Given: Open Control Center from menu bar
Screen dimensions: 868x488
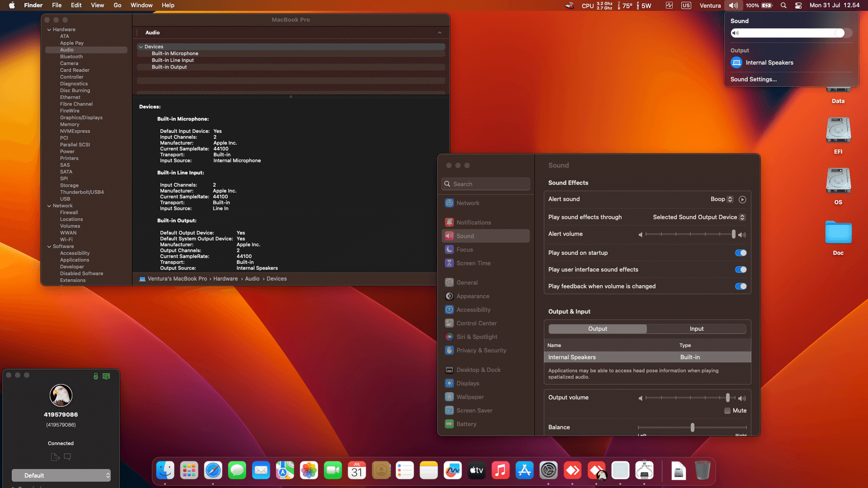Looking at the screenshot, I should (x=798, y=5).
